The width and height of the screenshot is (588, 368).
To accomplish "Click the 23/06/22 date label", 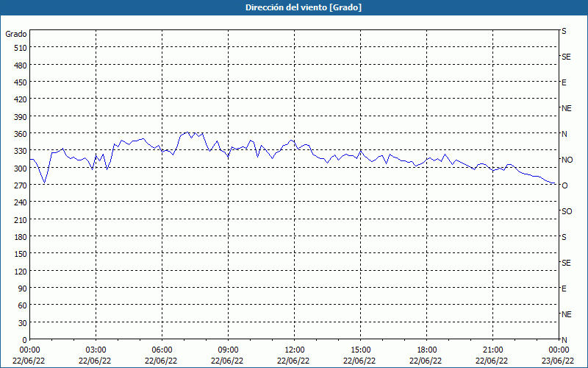I will click(558, 361).
